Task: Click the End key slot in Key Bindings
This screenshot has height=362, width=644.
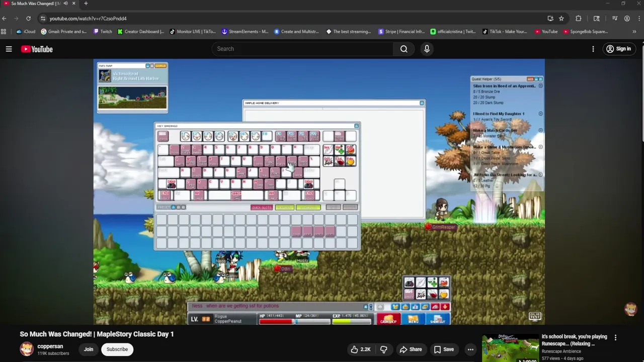Action: (x=340, y=161)
